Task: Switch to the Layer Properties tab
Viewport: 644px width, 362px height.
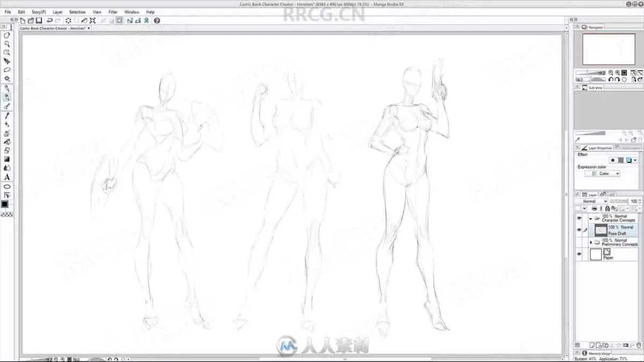Action: [597, 147]
